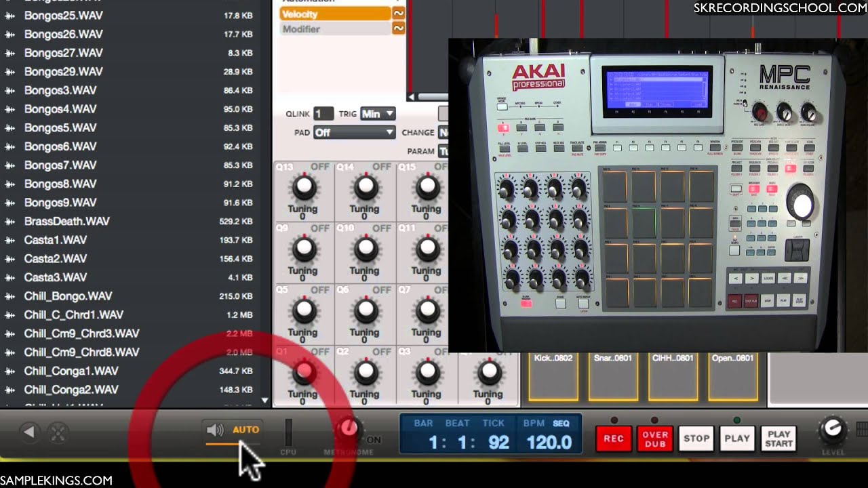The width and height of the screenshot is (868, 488).
Task: Click the file list scroll-down arrow
Action: 265,401
